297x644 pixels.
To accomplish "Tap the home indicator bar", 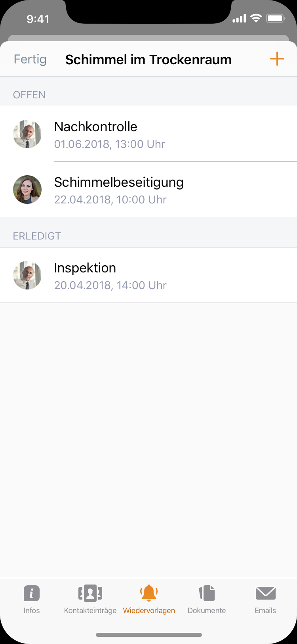I will [x=149, y=635].
